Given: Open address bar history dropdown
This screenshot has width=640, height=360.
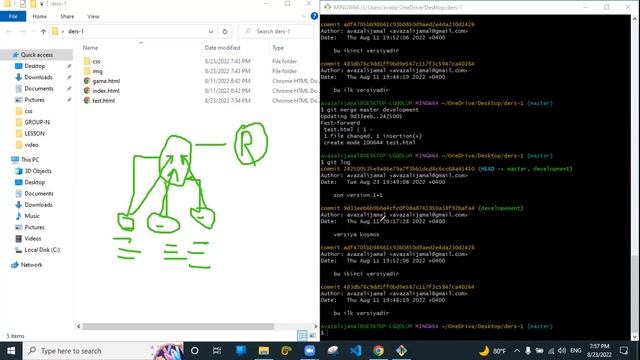Looking at the screenshot, I should coord(211,31).
